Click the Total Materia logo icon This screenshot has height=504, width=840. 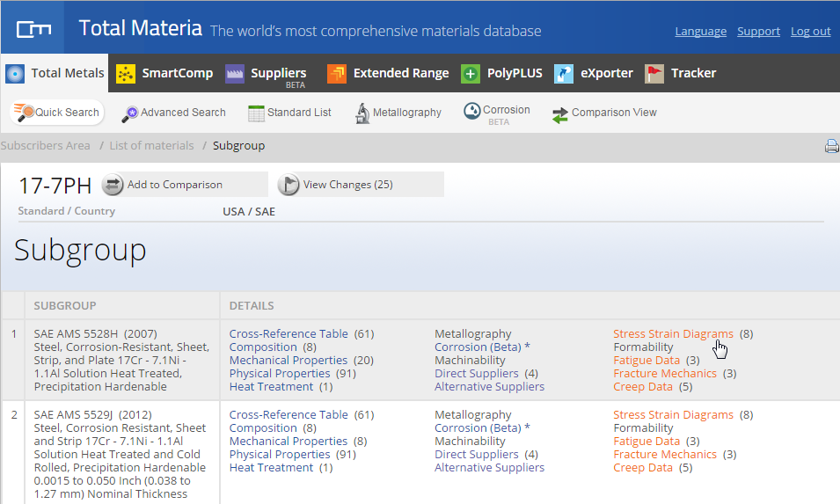coord(33,29)
